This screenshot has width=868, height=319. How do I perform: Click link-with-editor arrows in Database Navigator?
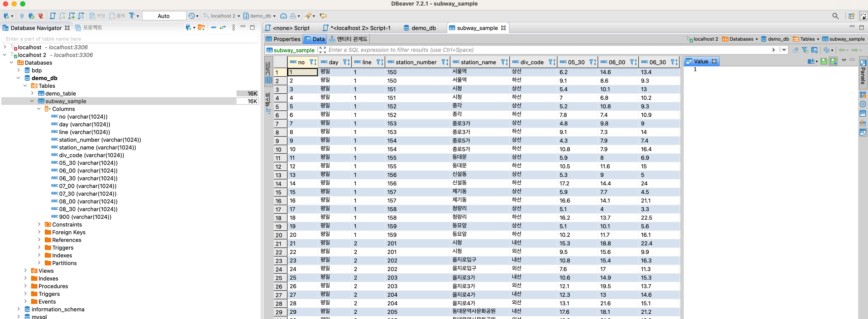223,28
